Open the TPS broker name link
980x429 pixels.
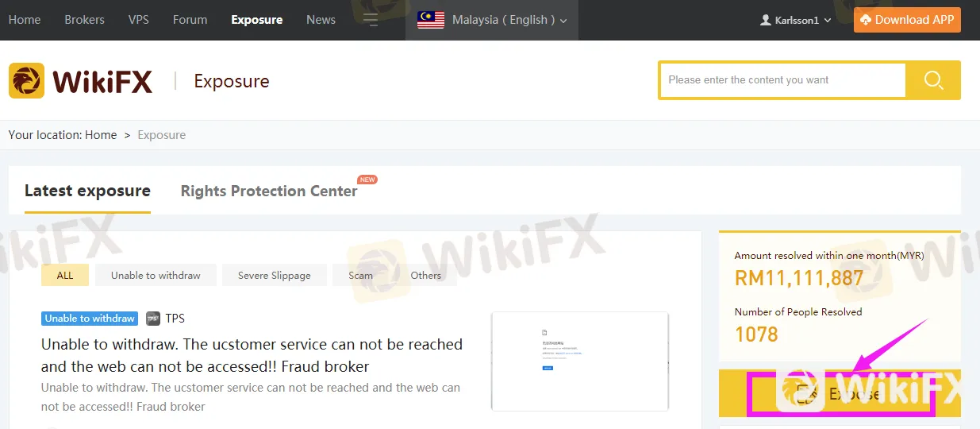click(x=175, y=319)
